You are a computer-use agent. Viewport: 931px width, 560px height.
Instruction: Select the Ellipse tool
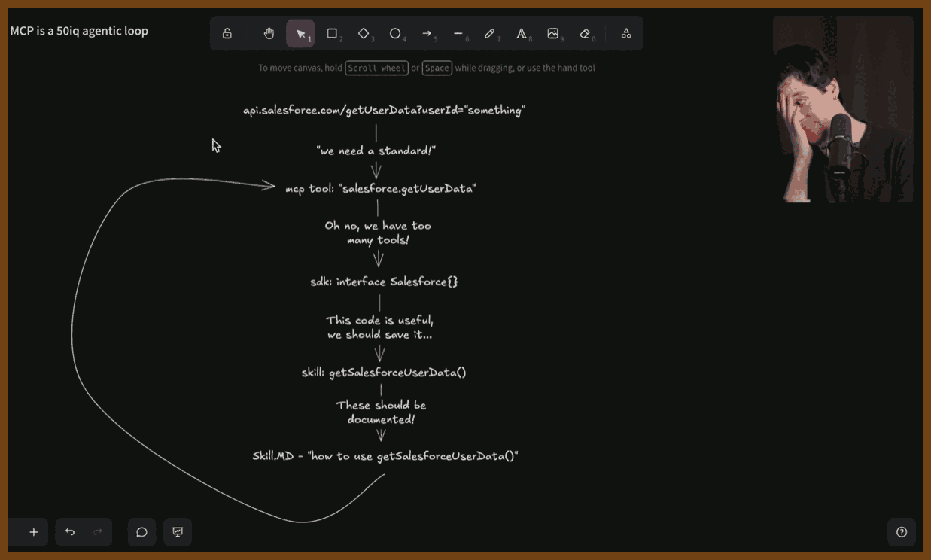coord(395,34)
